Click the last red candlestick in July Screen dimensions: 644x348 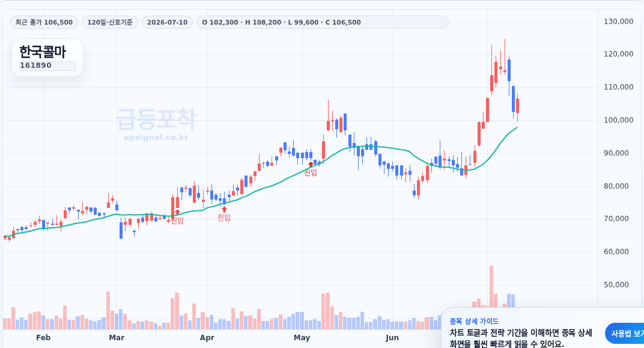click(x=517, y=106)
